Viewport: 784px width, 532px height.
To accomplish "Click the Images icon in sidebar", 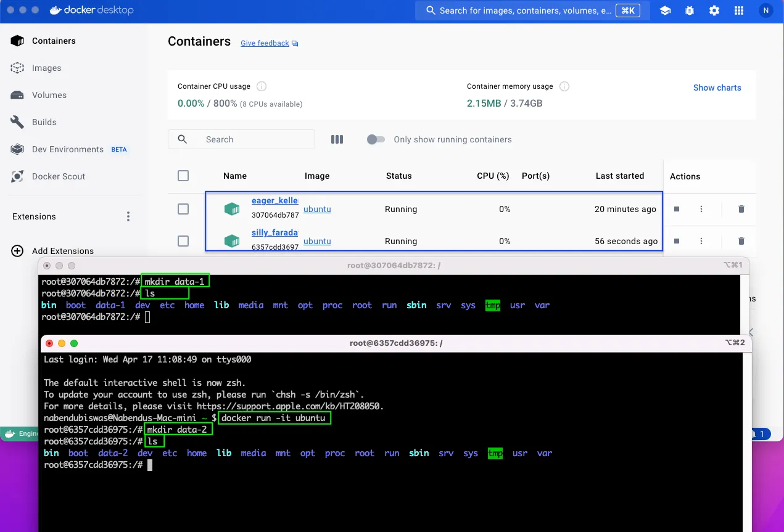I will (x=17, y=68).
